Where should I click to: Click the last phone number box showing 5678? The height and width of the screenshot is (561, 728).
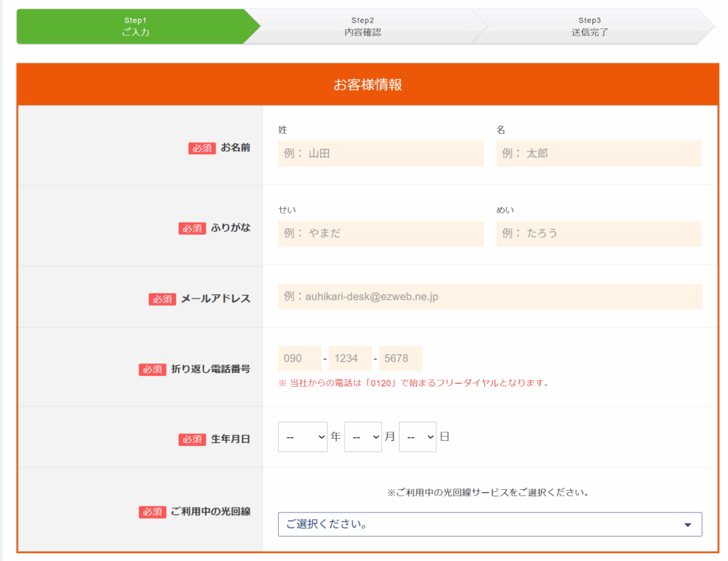(x=400, y=358)
